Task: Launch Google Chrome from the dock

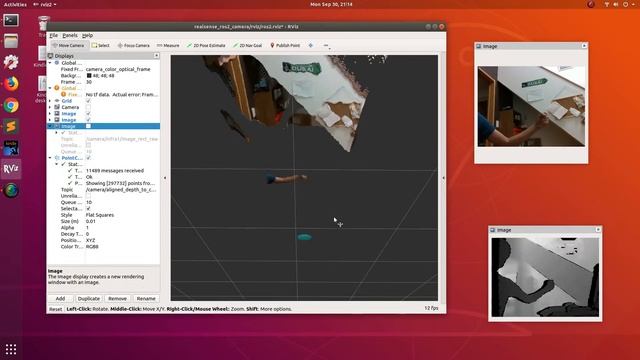Action: pos(11,105)
